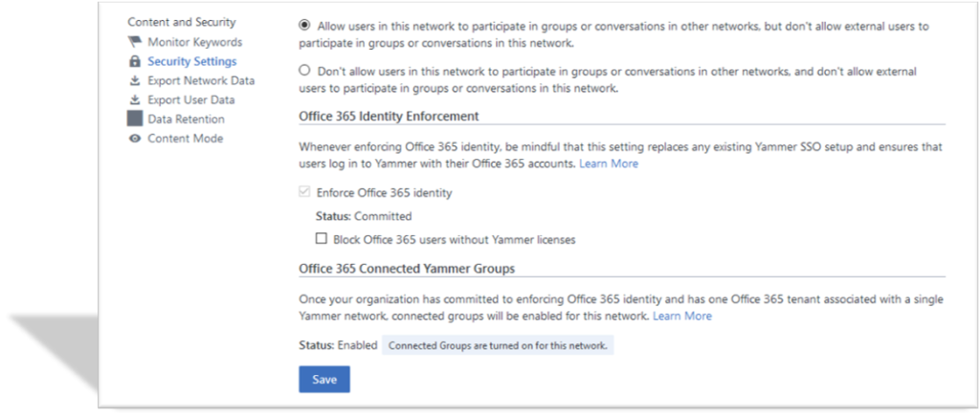The height and width of the screenshot is (417, 980).
Task: Select the 'Don't allow users' radio option
Action: click(x=305, y=71)
